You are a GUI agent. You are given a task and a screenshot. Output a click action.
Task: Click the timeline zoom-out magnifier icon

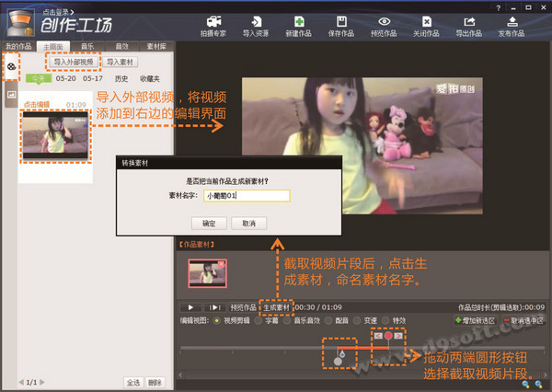(526, 385)
